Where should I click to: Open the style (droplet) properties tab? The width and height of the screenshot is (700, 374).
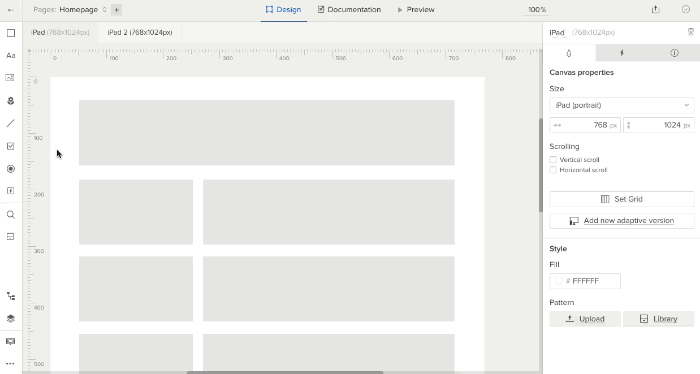point(569,53)
